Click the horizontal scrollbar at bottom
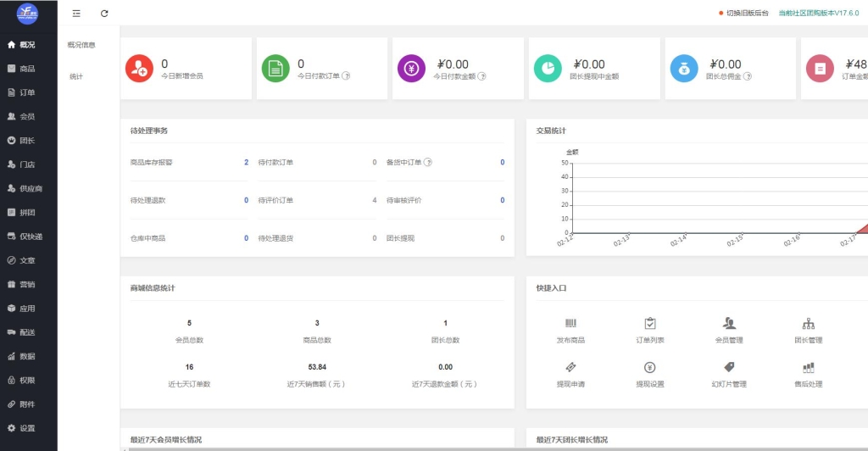Screen dimensions: 868x451 494,448
